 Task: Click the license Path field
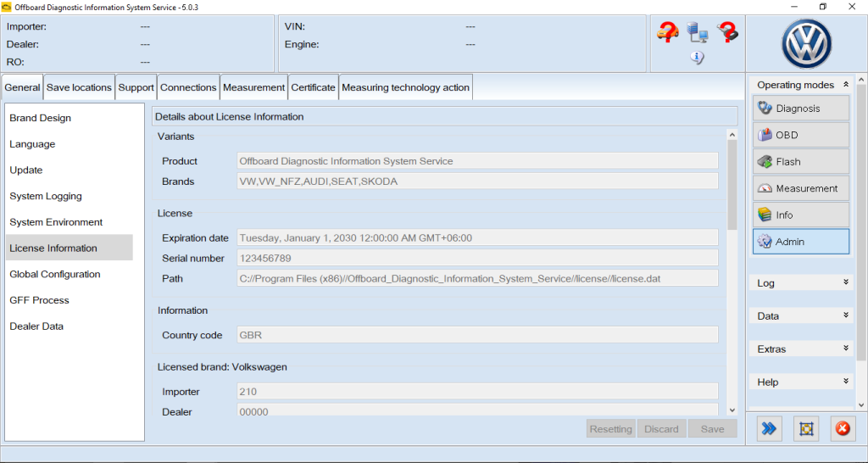click(x=478, y=279)
